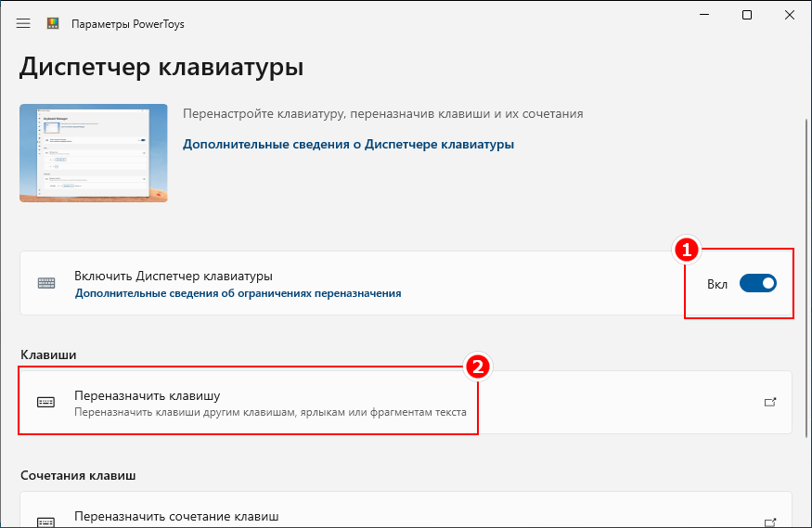
Task: Click the Сочетания клавиш section label
Action: click(78, 475)
